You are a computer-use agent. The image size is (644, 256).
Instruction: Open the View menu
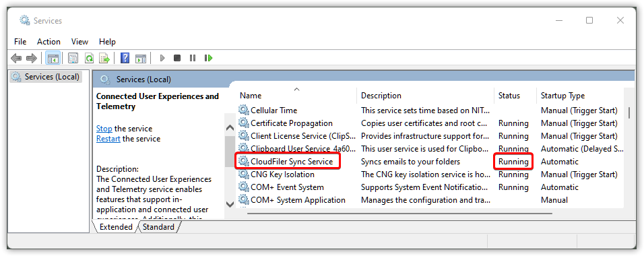[79, 42]
